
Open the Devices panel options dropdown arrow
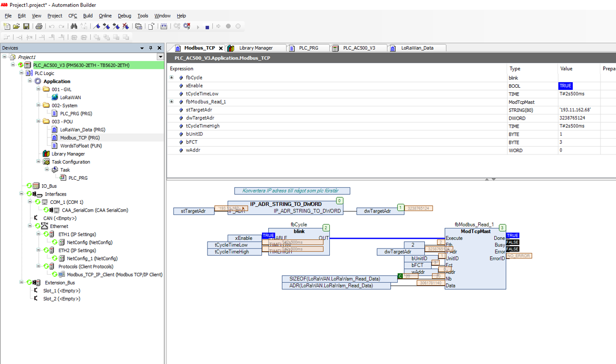pos(142,48)
